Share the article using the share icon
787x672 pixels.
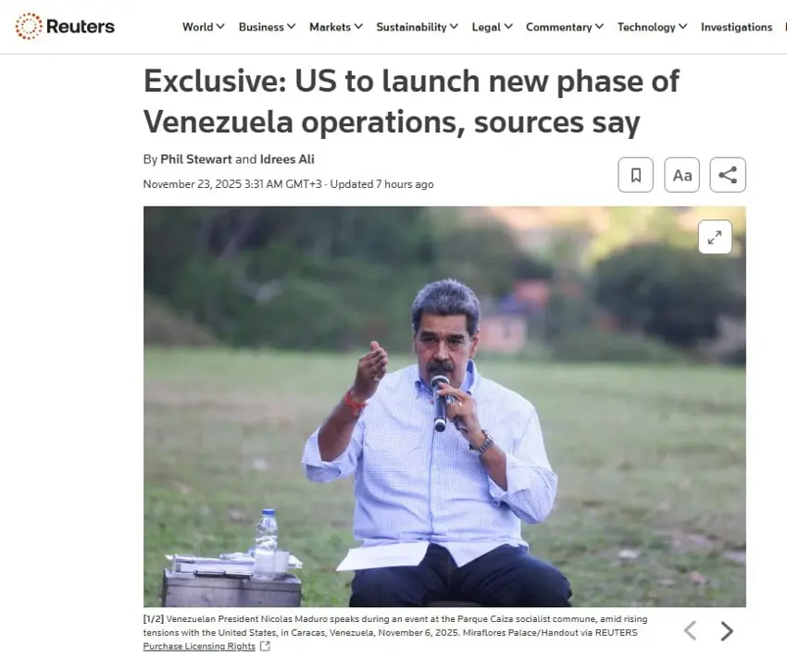point(728,175)
